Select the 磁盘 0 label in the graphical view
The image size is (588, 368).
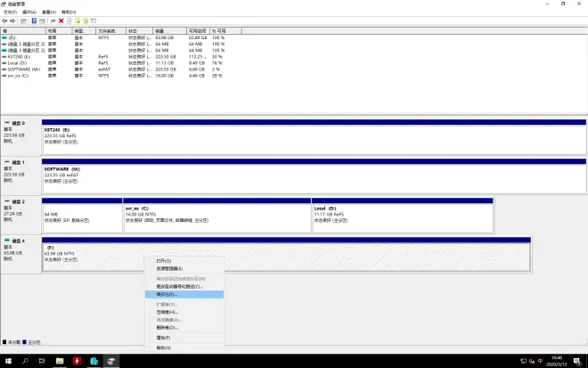(19, 123)
